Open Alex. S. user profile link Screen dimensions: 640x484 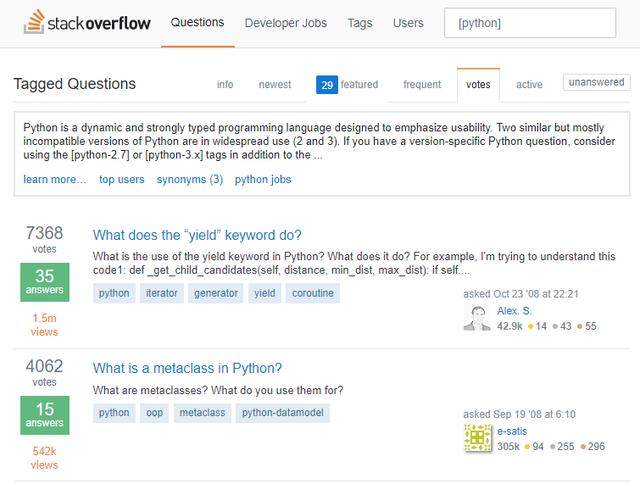click(x=514, y=311)
